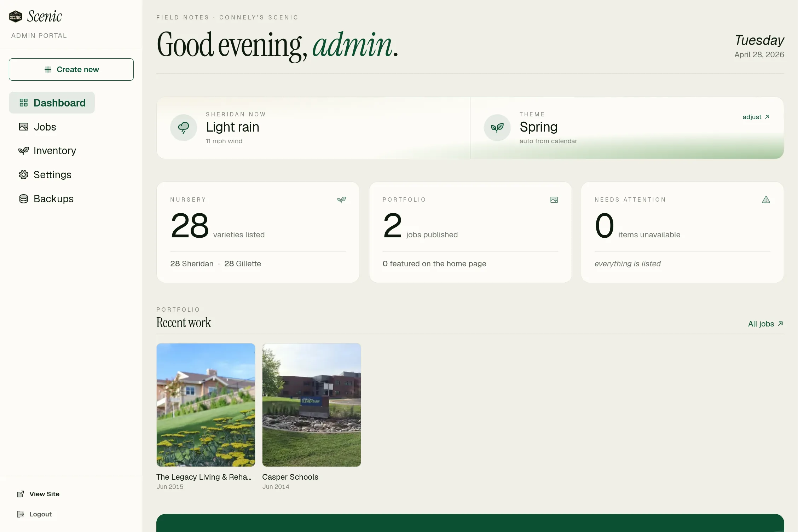Click the adjust theme link
798x532 pixels.
pos(756,117)
